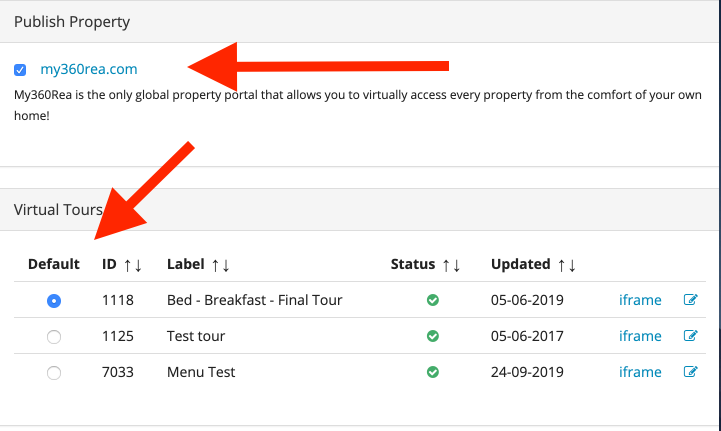Viewport: 721px width, 431px height.
Task: Open the my360rea.com link
Action: click(x=89, y=69)
